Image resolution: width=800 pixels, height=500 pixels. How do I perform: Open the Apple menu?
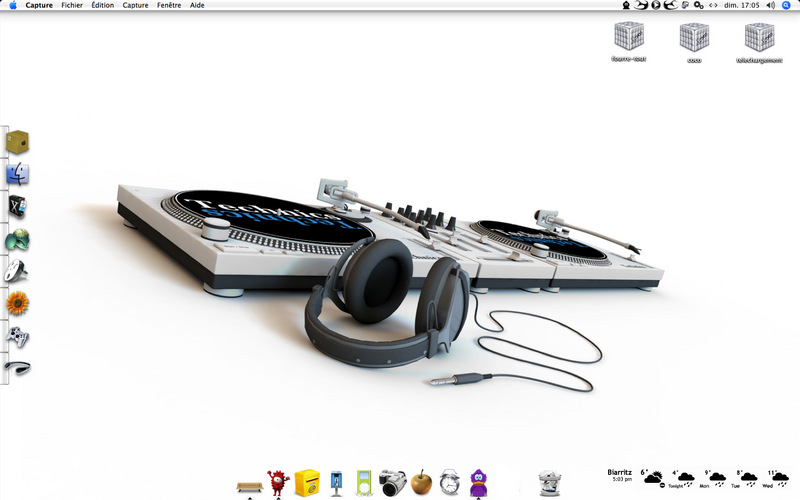pyautogui.click(x=13, y=5)
